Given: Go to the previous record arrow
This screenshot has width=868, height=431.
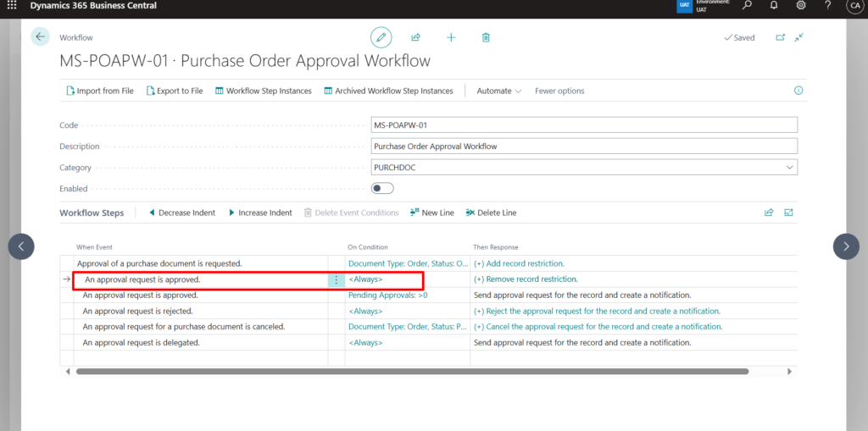Looking at the screenshot, I should pos(21,246).
